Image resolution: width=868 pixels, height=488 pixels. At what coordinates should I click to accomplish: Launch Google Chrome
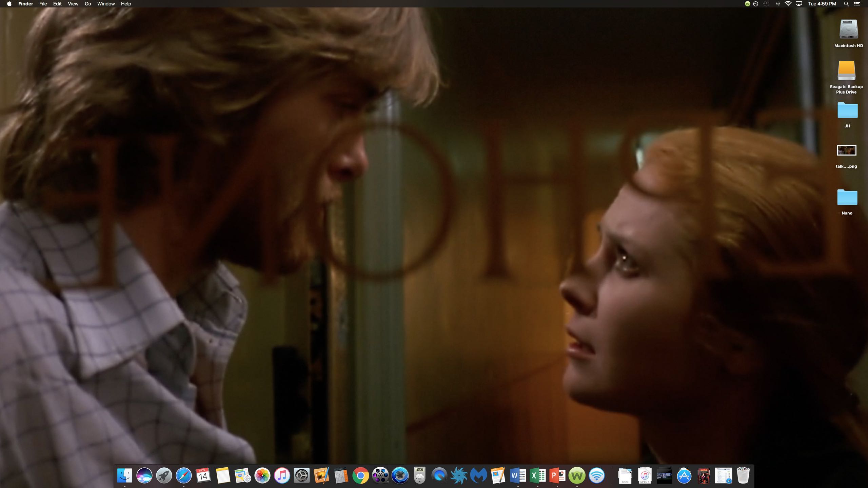(360, 475)
